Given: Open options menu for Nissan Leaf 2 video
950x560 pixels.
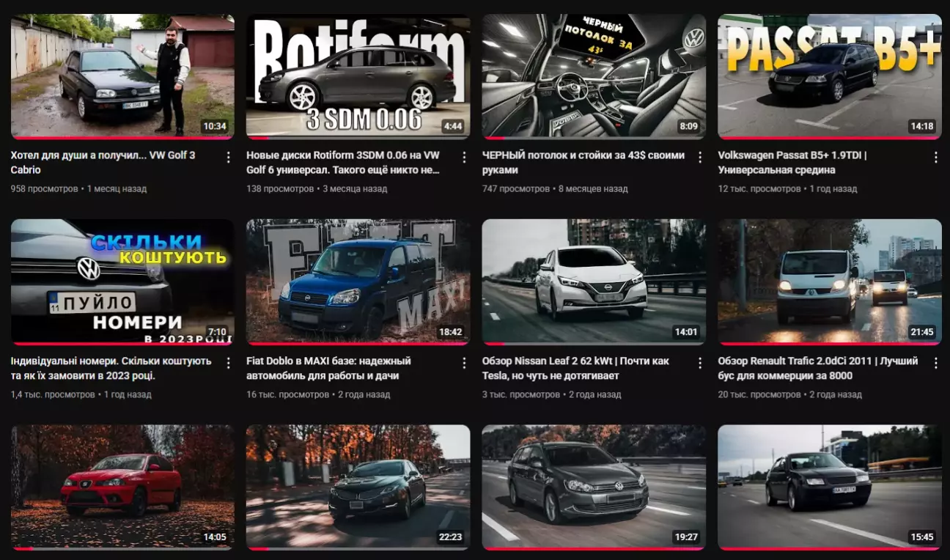Looking at the screenshot, I should click(700, 363).
